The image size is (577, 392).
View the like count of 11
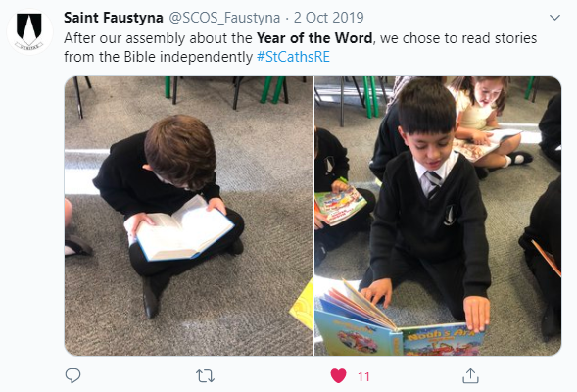coord(363,376)
